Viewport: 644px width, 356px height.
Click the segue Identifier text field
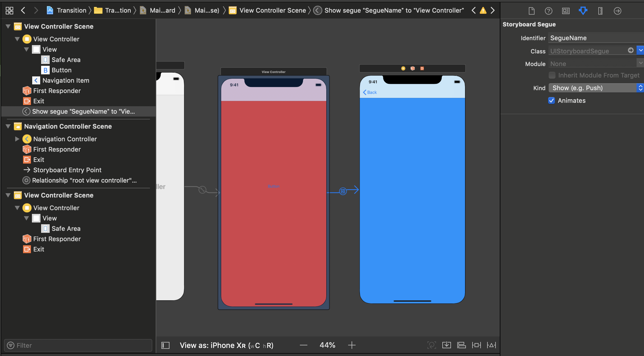595,38
